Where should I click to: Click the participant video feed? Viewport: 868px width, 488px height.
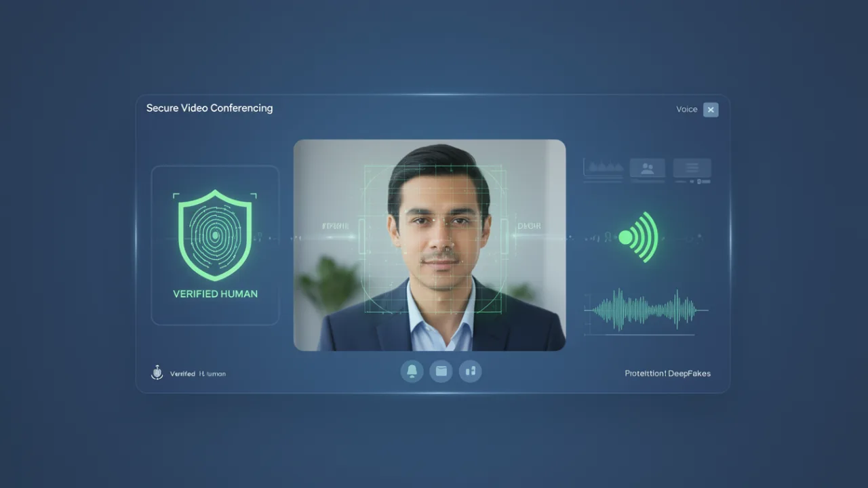[x=429, y=245]
